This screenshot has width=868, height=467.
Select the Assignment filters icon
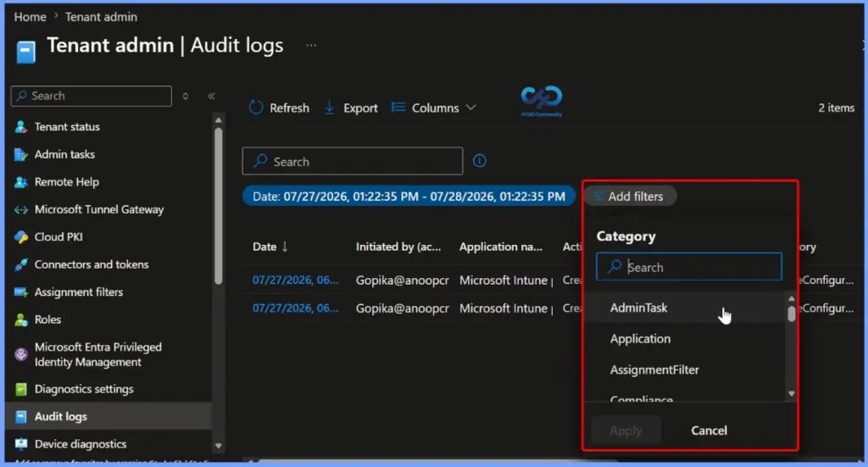tap(21, 292)
